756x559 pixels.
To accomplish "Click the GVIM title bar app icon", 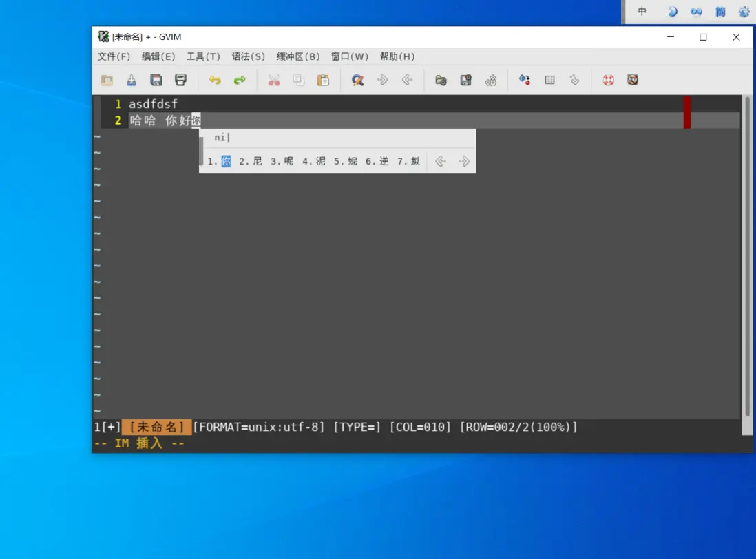I will [x=103, y=36].
